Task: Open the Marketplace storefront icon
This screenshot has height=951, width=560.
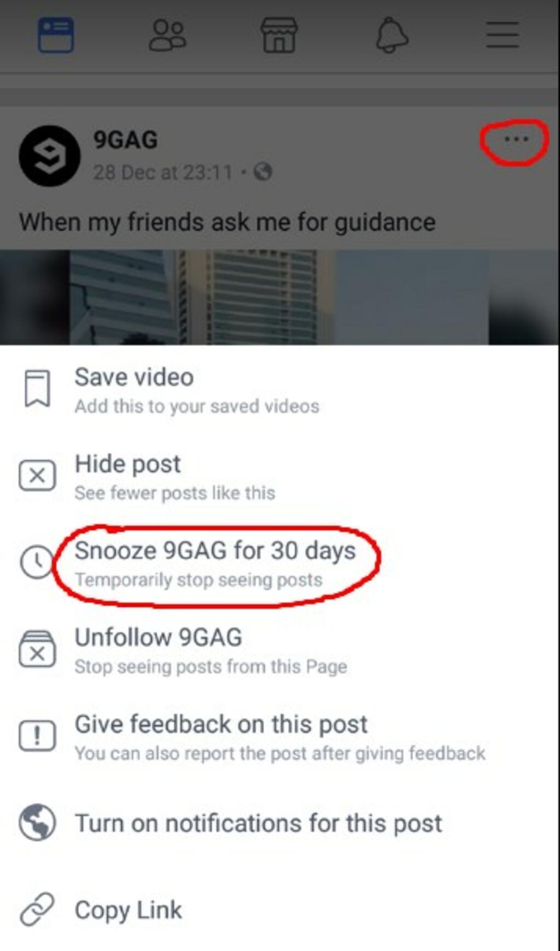Action: pyautogui.click(x=279, y=36)
